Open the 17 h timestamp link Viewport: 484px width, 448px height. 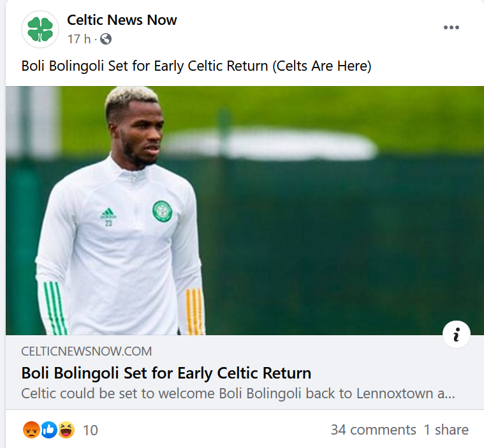tap(79, 39)
